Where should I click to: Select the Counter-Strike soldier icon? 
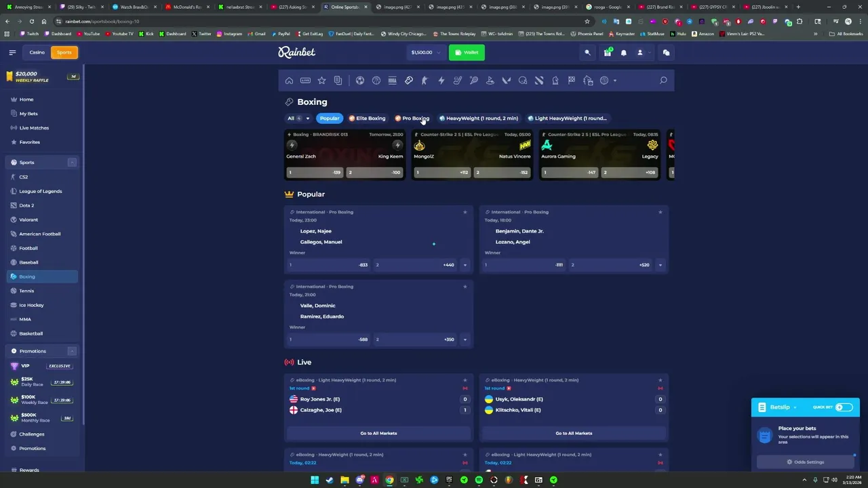pyautogui.click(x=425, y=81)
